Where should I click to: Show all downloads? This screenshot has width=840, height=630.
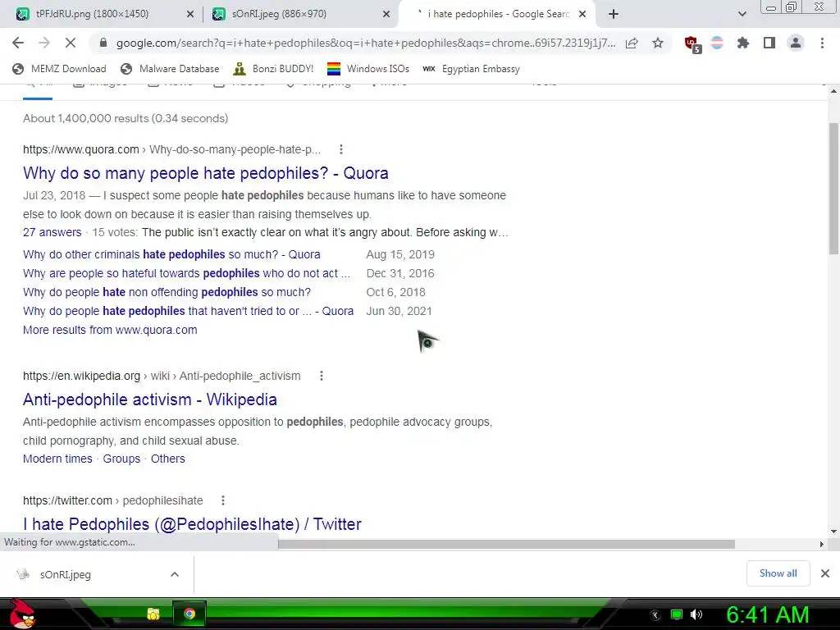click(778, 573)
